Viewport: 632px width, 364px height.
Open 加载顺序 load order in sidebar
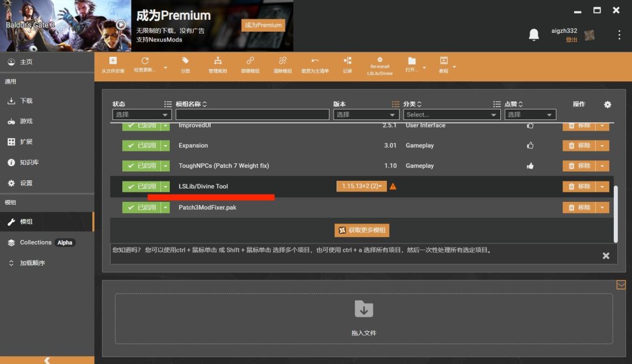[x=32, y=263]
